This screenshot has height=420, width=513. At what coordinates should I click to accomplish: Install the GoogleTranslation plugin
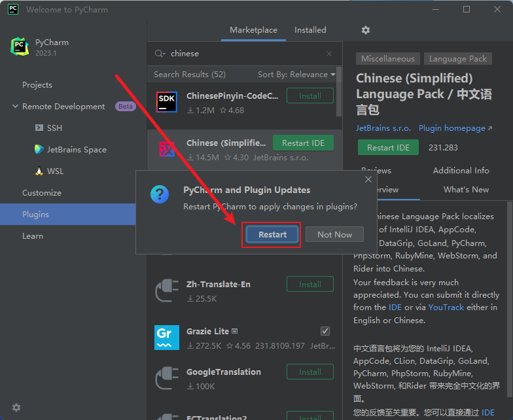click(310, 372)
